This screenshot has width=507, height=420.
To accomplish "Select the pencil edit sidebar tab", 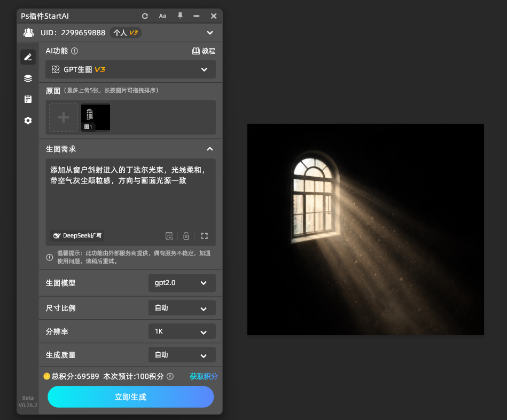I will pyautogui.click(x=28, y=57).
